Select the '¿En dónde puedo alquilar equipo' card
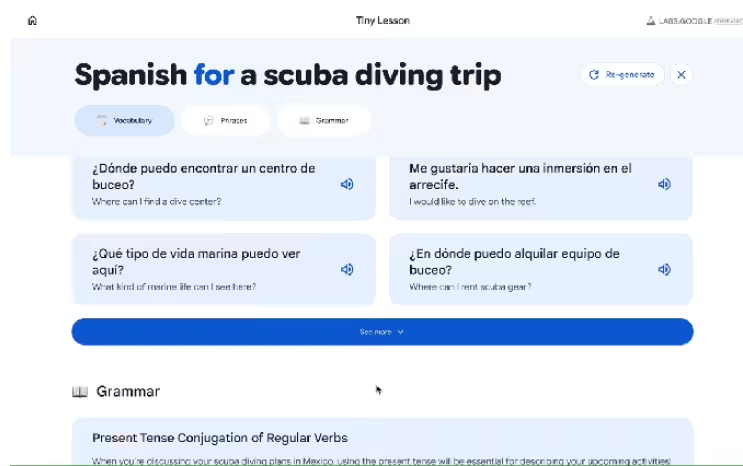 (x=520, y=269)
